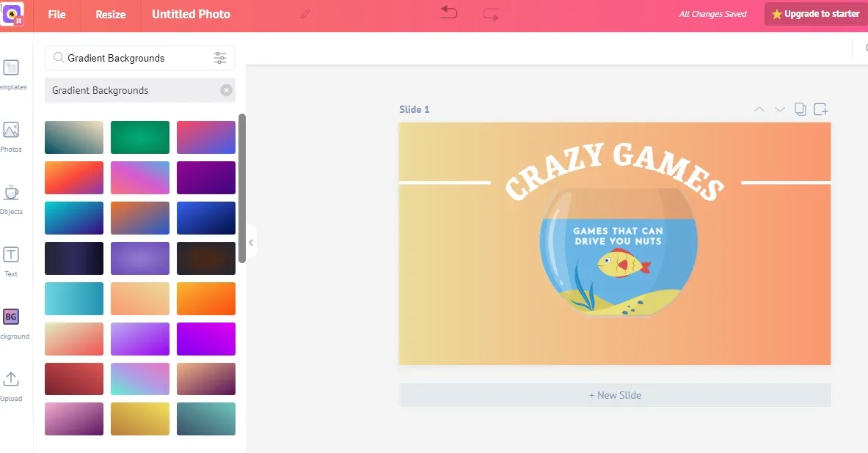Open the File menu
868x453 pixels.
point(56,15)
